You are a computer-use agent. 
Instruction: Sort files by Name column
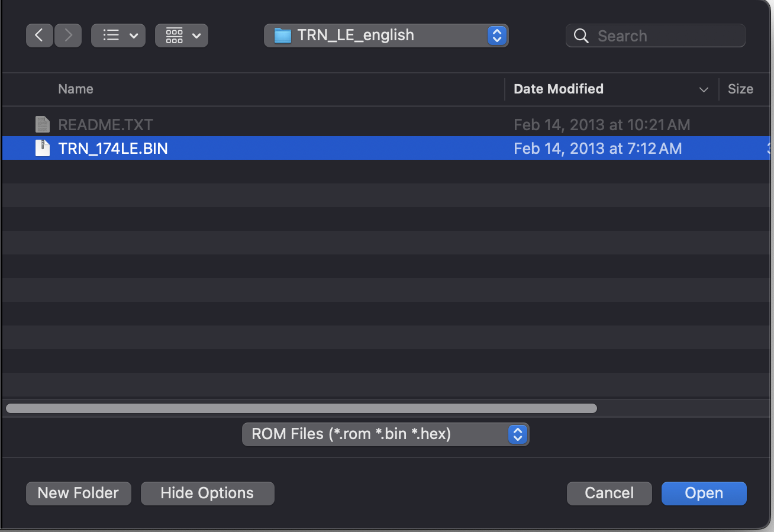76,89
